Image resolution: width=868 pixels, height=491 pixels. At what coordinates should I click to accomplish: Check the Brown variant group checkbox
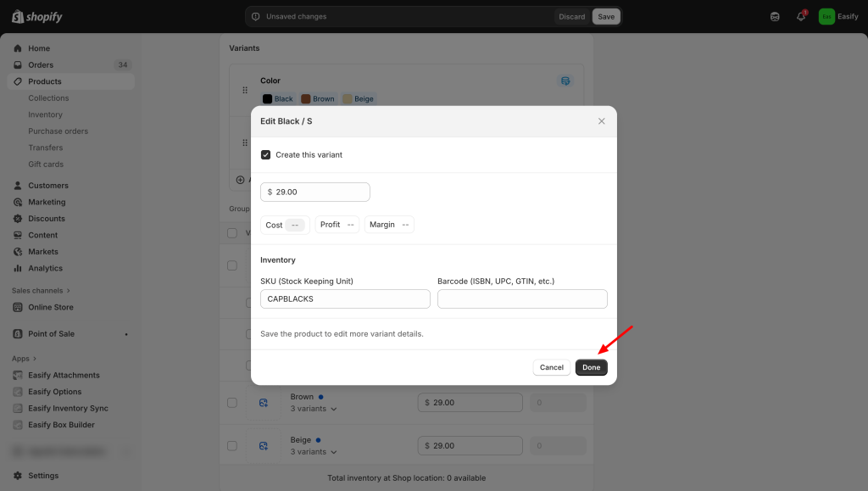coord(232,402)
